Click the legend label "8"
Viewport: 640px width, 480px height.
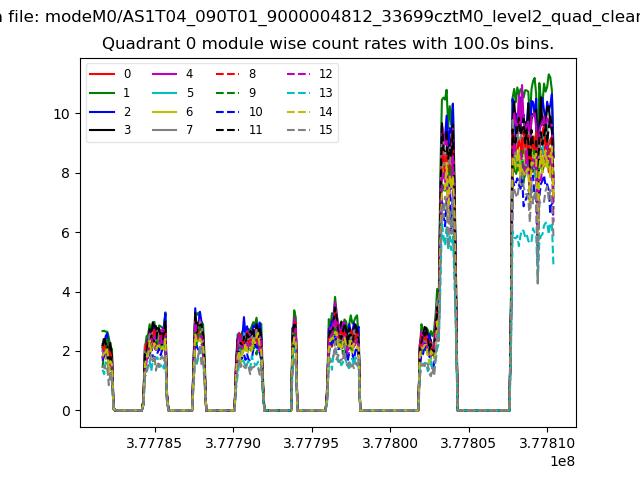point(252,74)
